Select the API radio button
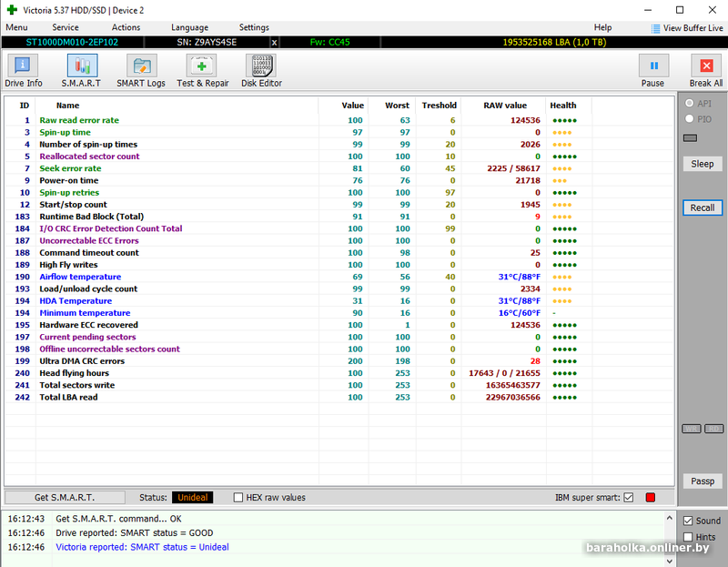Screen dimensions: 728x567 click(690, 103)
